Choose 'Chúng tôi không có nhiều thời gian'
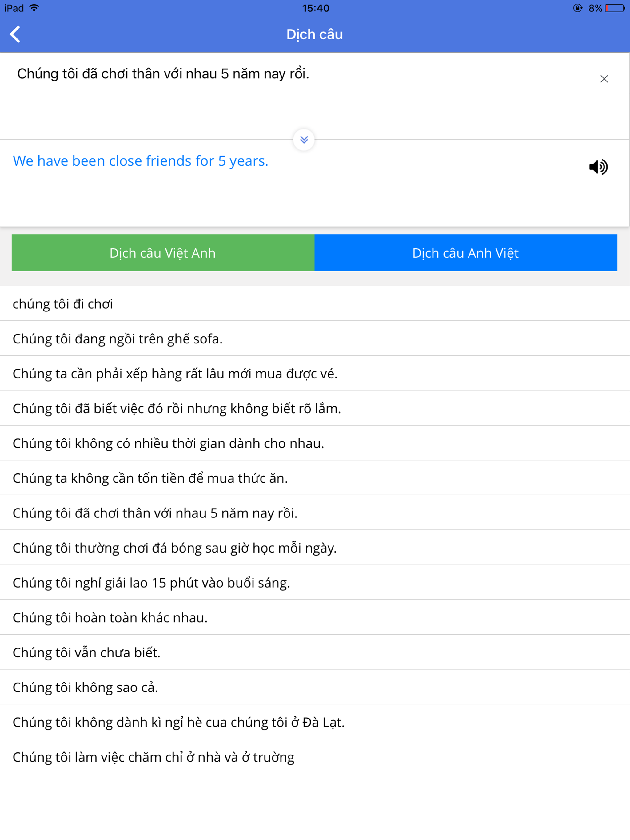Screen dimensions: 630x840 (x=315, y=443)
